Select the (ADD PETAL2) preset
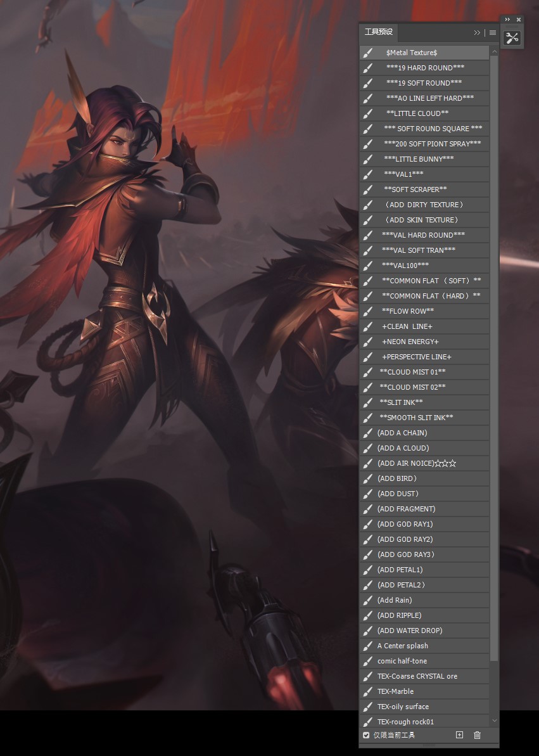Image resolution: width=539 pixels, height=756 pixels. [x=424, y=585]
